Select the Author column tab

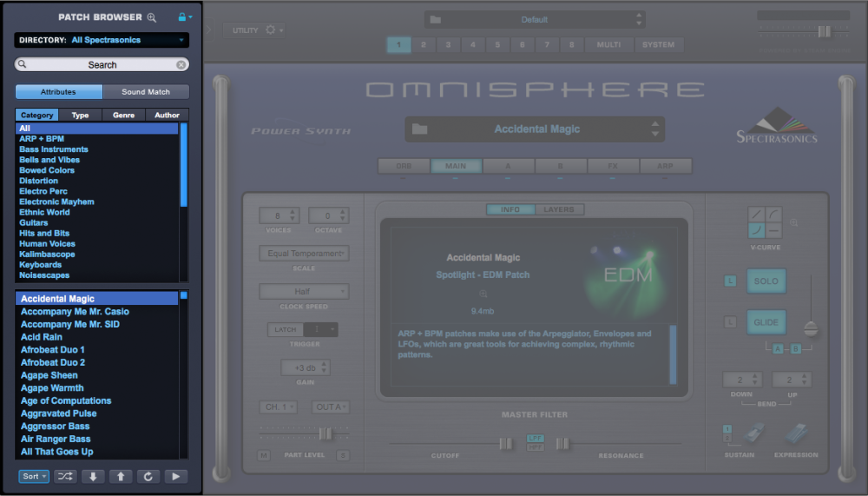(x=167, y=116)
